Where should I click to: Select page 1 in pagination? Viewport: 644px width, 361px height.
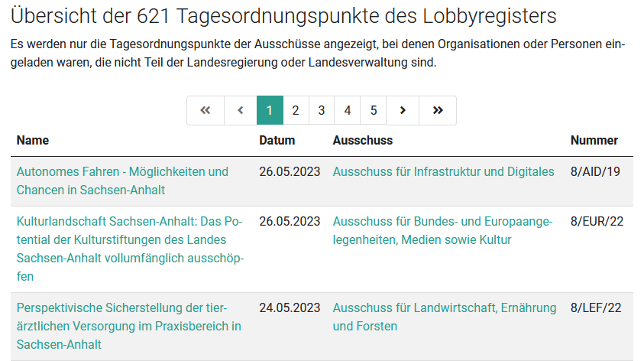[270, 110]
